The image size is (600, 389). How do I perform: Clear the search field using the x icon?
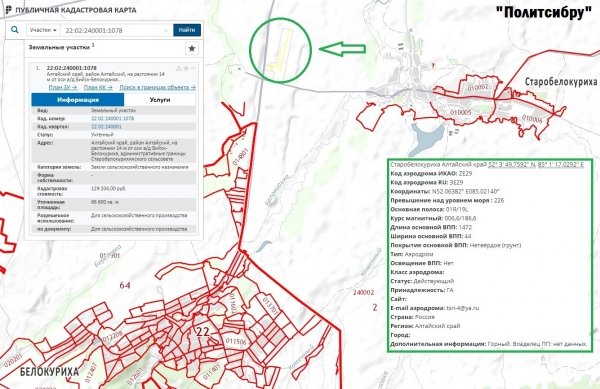(166, 30)
